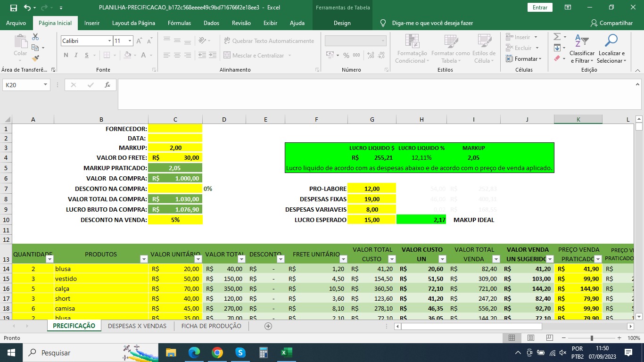The height and width of the screenshot is (362, 644).
Task: Click the percent style icon
Action: click(346, 55)
